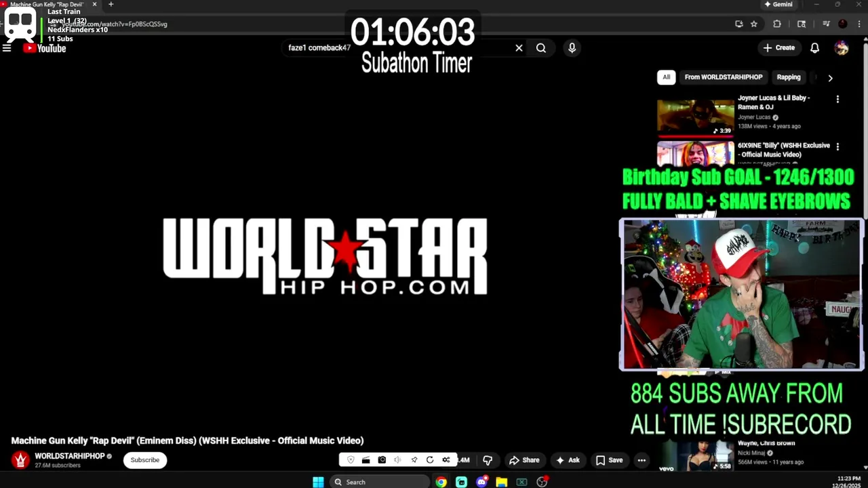Close the Machine Gun Kelly browser tab
The image size is (868, 488).
(x=94, y=4)
